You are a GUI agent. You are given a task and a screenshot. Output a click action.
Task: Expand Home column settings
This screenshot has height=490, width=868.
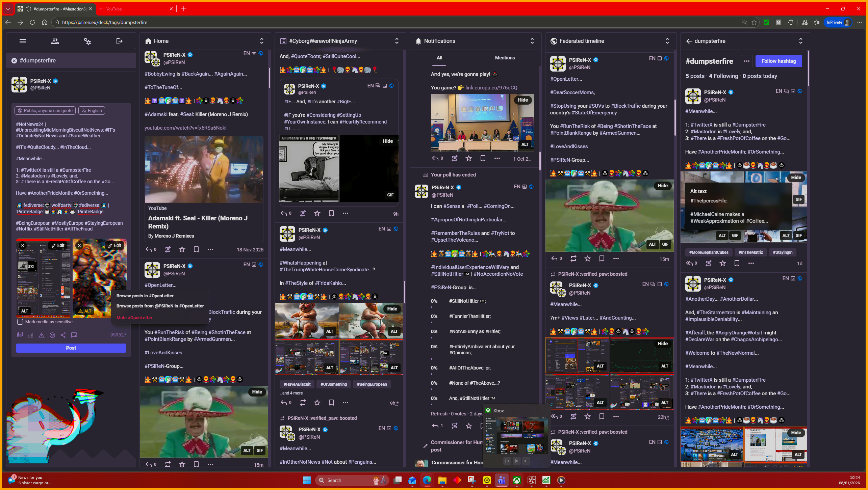[261, 41]
